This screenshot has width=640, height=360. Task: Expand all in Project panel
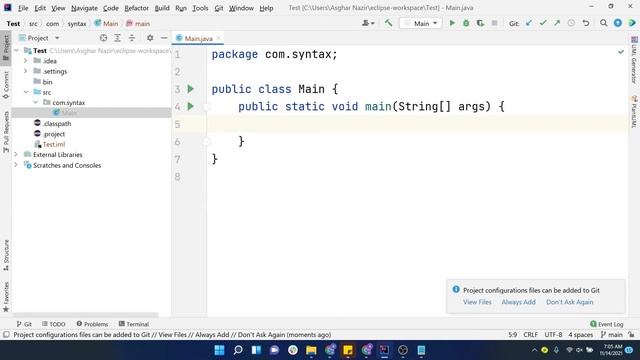pyautogui.click(x=118, y=38)
